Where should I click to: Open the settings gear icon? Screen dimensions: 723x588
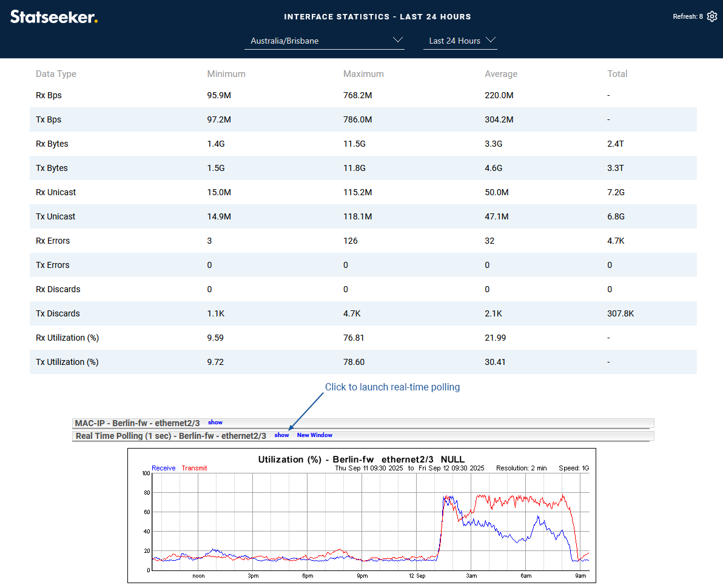pos(712,16)
